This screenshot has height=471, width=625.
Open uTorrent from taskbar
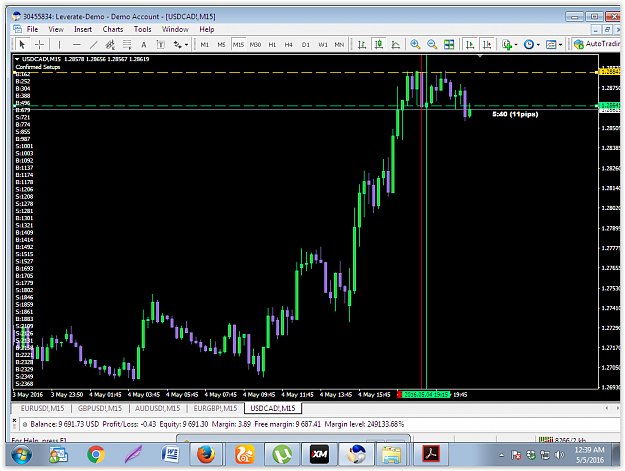(282, 454)
